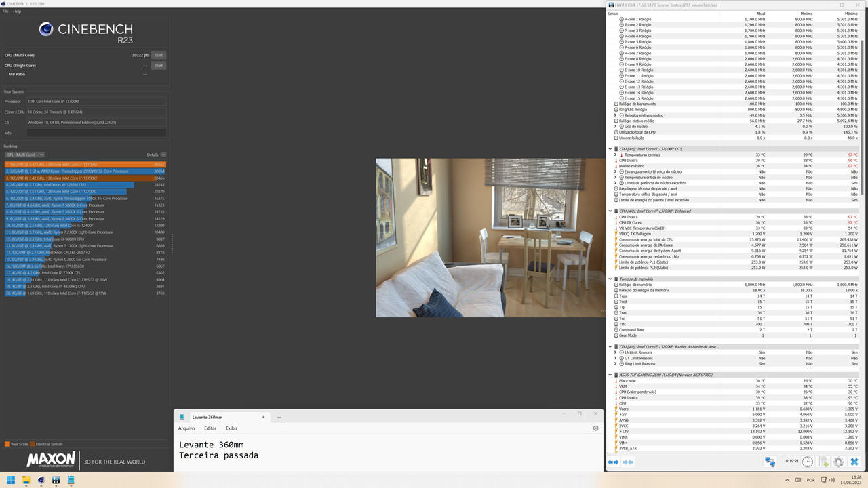Collapse the ASUS TUF GAMING Z690-PLUS D4 group
The height and width of the screenshot is (488, 868).
pyautogui.click(x=610, y=375)
